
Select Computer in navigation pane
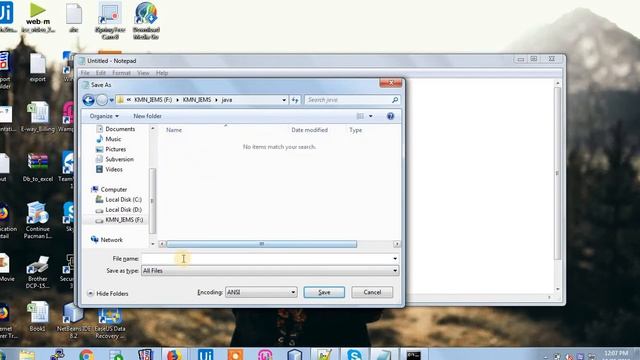pyautogui.click(x=109, y=189)
